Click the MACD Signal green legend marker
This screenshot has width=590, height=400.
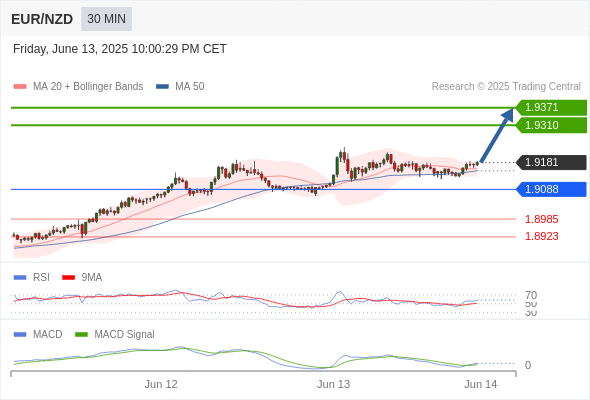click(81, 335)
